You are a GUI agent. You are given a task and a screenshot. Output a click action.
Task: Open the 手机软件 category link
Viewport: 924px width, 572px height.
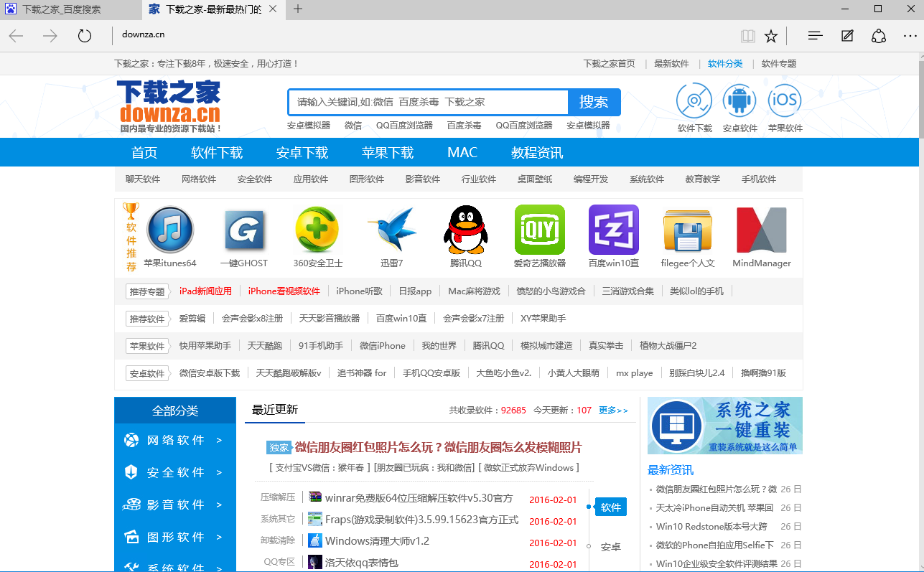click(x=759, y=179)
